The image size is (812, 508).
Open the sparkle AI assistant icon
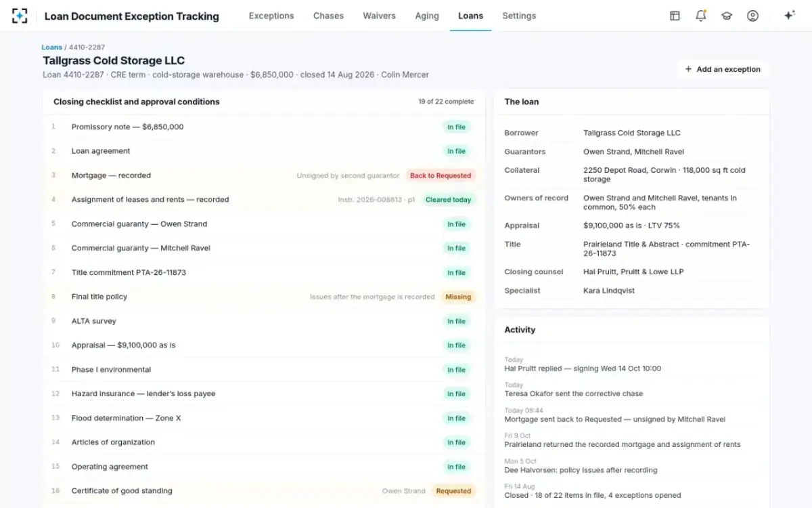(789, 16)
